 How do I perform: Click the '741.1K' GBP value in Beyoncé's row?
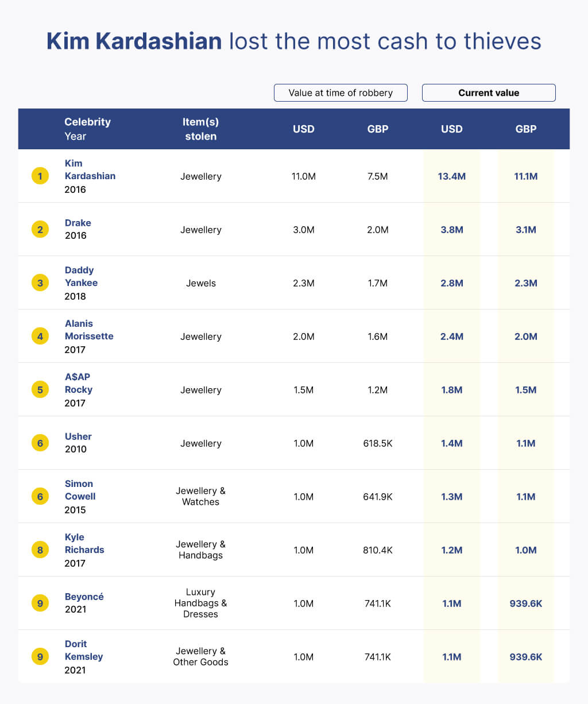point(378,604)
